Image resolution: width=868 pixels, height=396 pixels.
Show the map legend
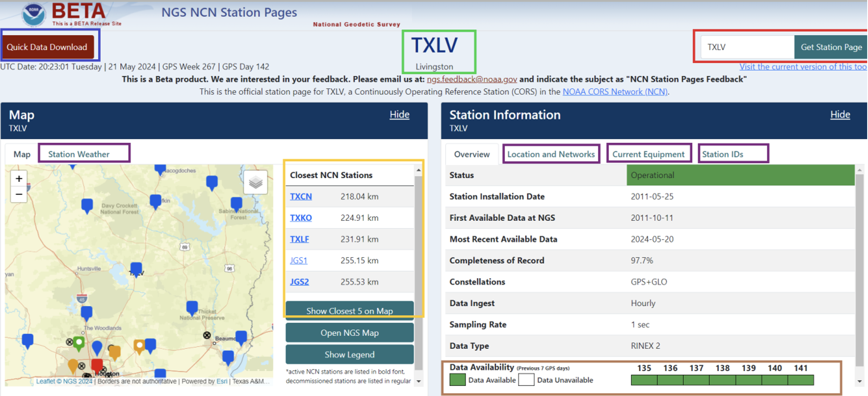pos(349,355)
